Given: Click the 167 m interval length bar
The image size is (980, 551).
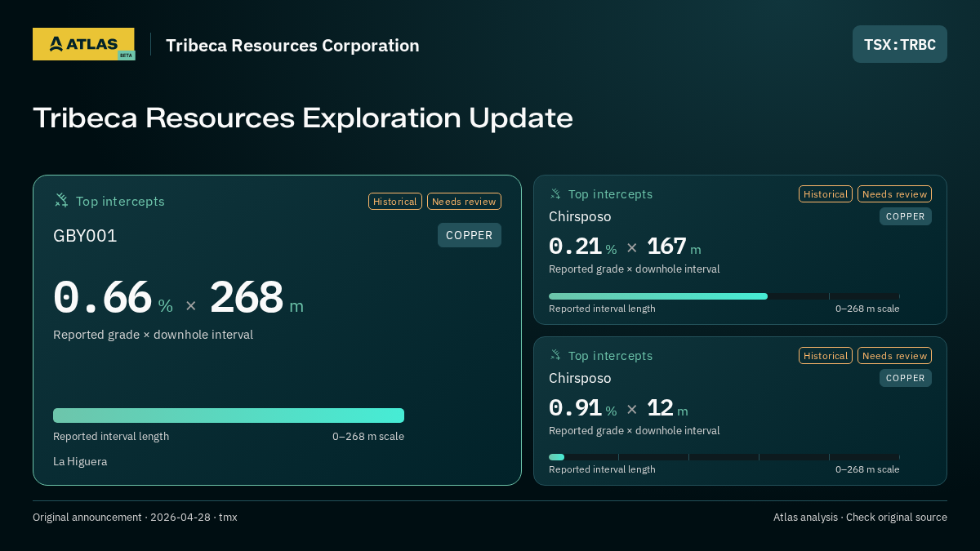Looking at the screenshot, I should click(x=724, y=296).
